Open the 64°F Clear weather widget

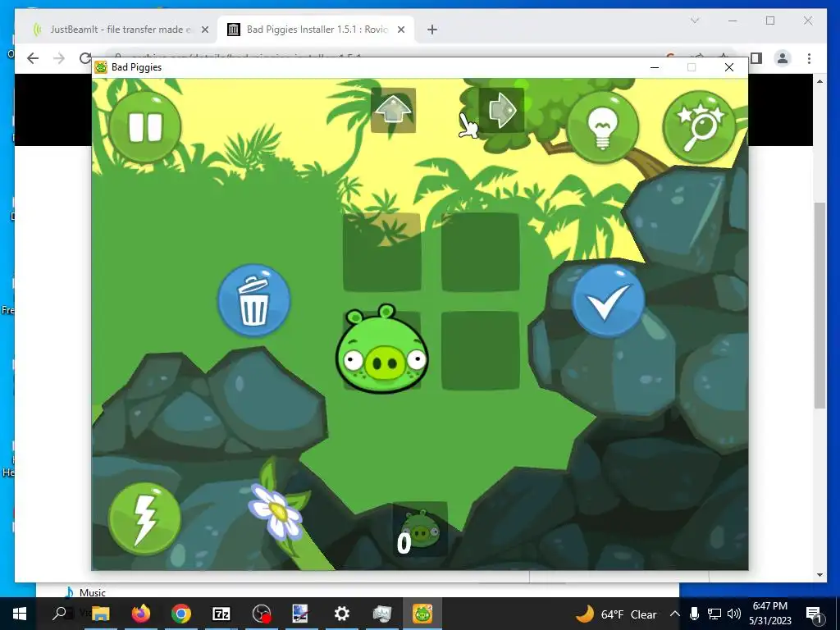point(616,614)
